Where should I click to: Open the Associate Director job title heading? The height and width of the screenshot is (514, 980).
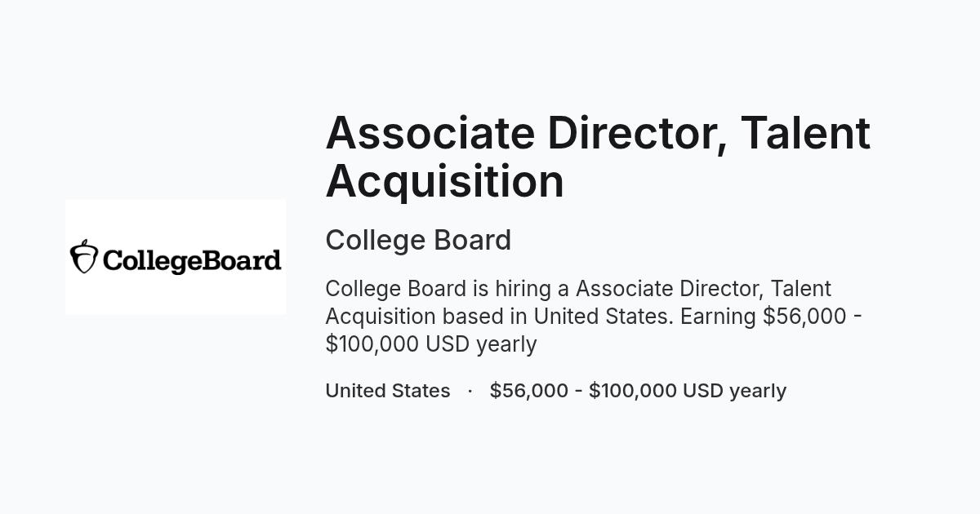(x=598, y=156)
